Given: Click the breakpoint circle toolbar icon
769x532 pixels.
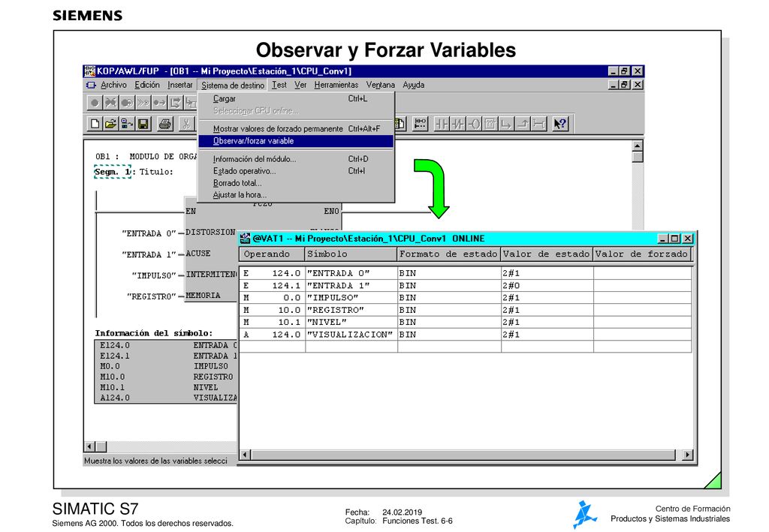Looking at the screenshot, I should 95,102.
